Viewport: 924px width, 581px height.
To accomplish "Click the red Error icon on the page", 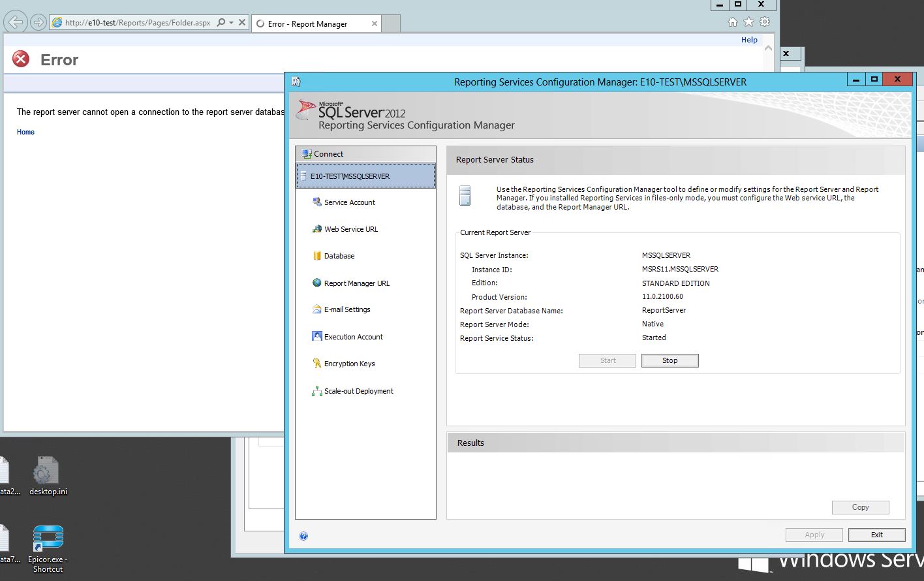I will [x=21, y=59].
